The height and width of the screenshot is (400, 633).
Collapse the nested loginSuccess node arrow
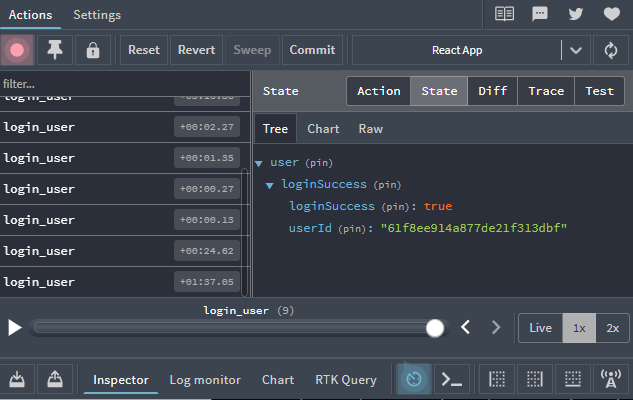[270, 186]
